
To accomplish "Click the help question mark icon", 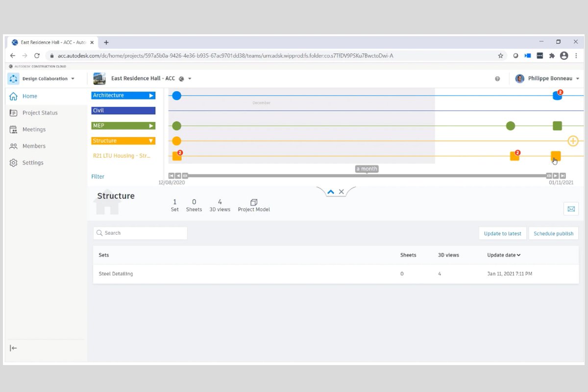I will [x=497, y=79].
